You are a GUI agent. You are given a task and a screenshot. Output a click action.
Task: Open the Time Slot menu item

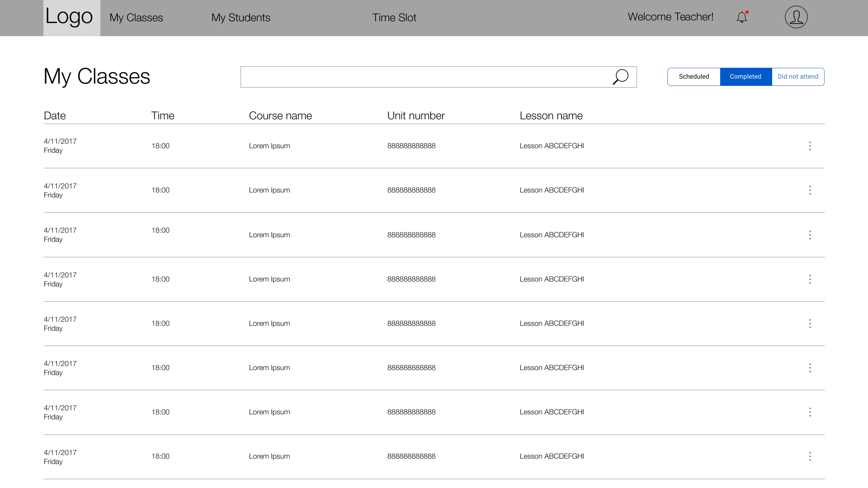[x=394, y=18]
